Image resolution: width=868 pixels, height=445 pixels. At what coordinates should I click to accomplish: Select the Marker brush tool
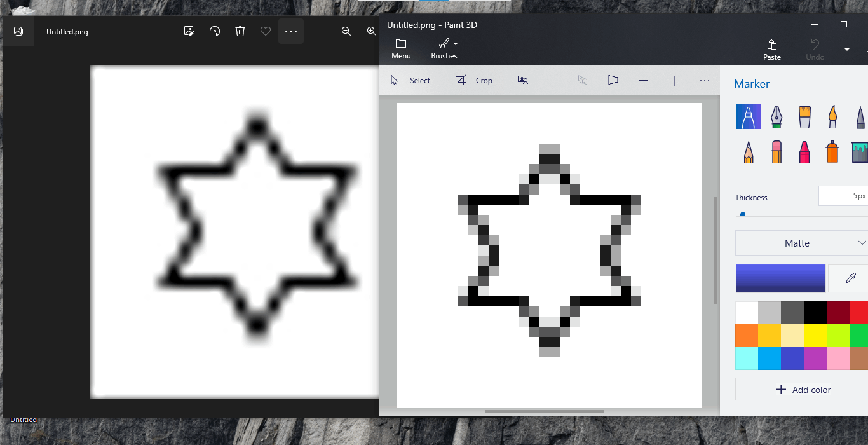(x=749, y=116)
